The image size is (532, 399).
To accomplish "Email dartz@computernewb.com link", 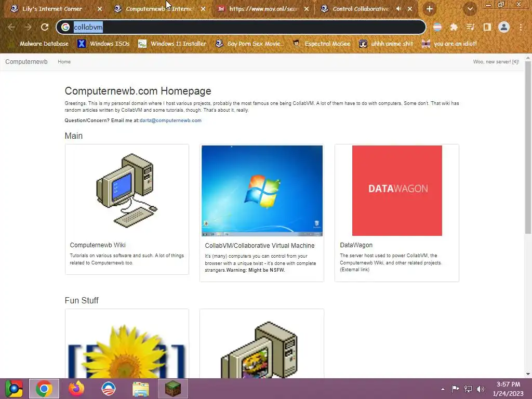I will point(170,121).
